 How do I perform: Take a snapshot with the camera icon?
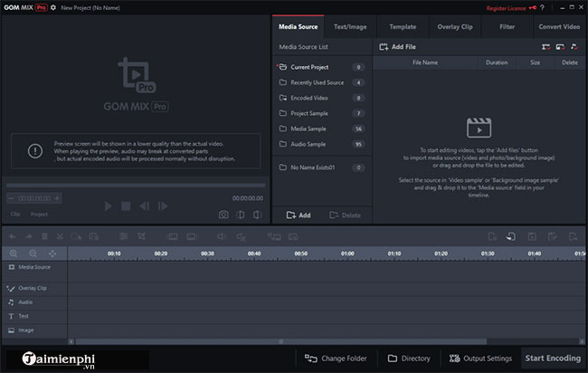coord(223,215)
